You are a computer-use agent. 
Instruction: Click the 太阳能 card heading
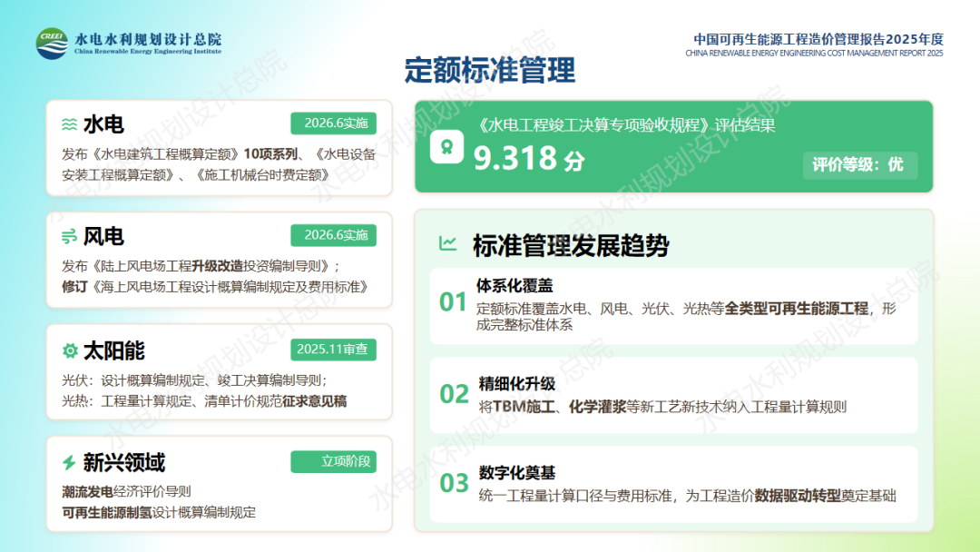click(x=113, y=350)
